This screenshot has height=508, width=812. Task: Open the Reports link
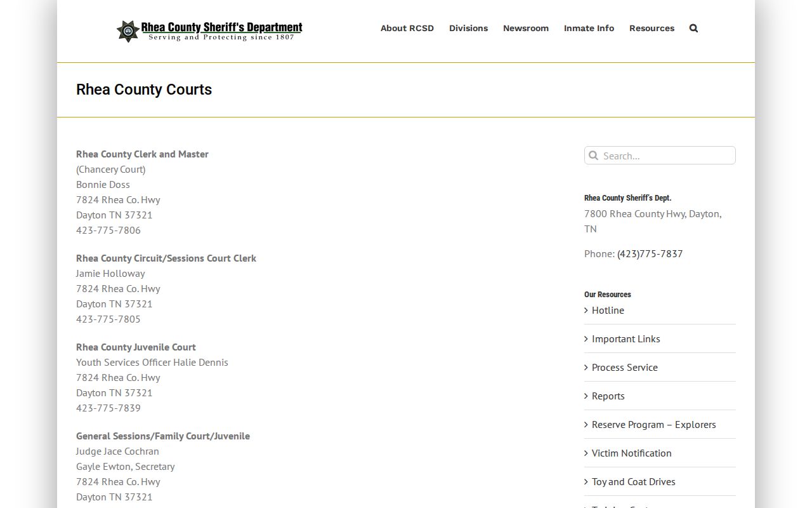(x=608, y=396)
